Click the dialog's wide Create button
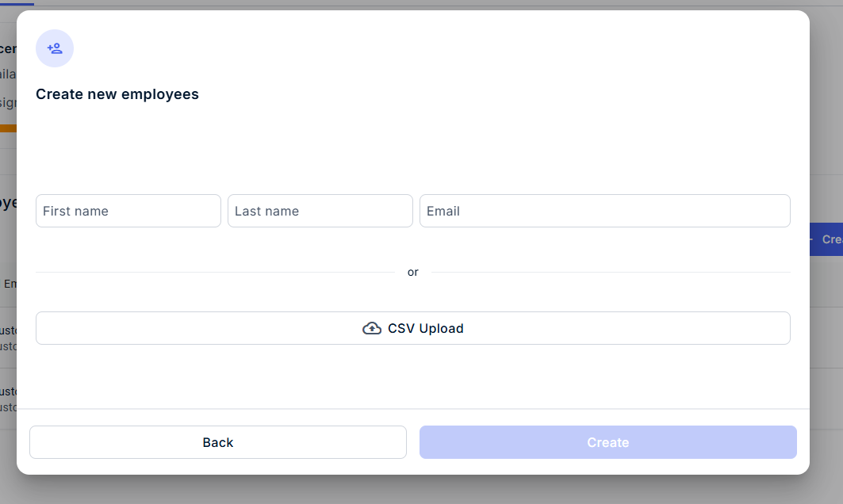This screenshot has height=504, width=843. (608, 442)
